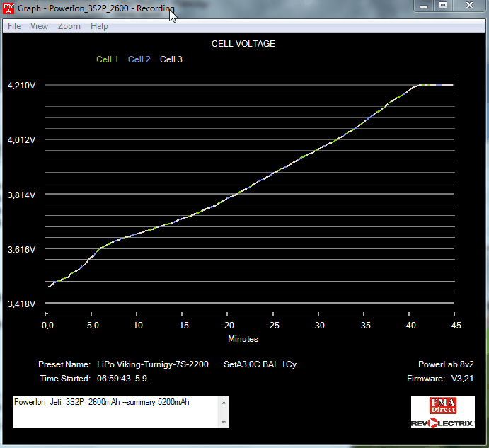Minimize the Graph window
The width and height of the screenshot is (489, 448).
click(422, 6)
